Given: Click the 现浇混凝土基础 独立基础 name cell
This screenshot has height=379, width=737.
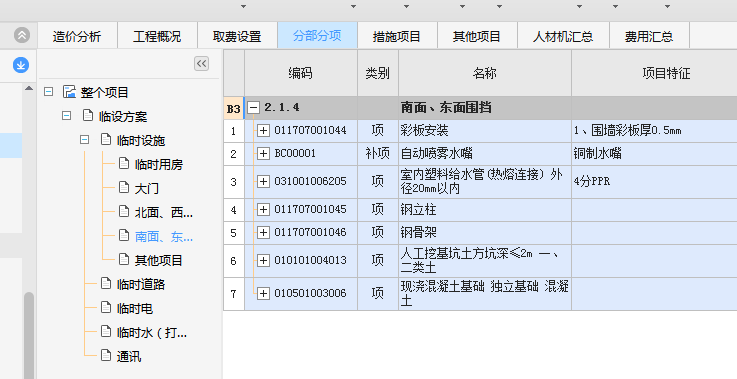Looking at the screenshot, I should click(485, 293).
